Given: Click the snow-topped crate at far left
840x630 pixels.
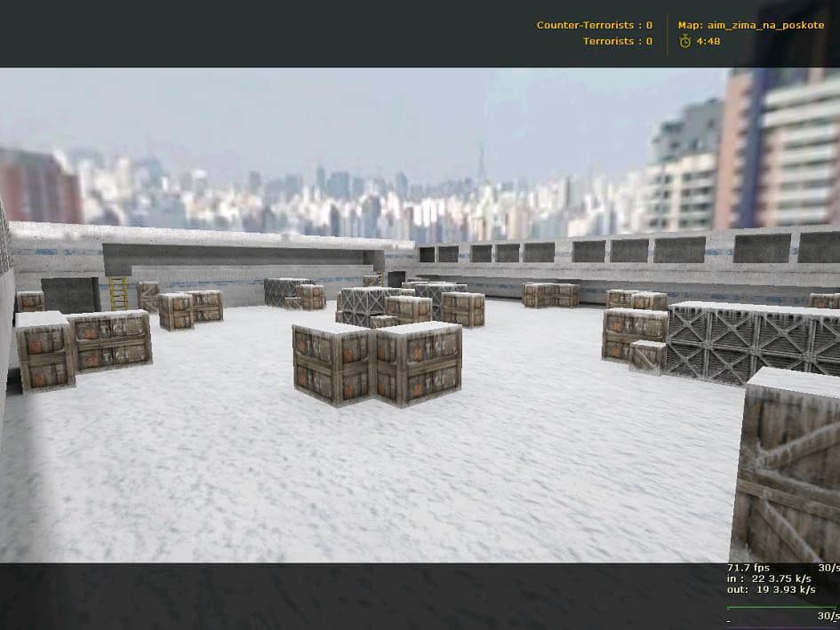Looking at the screenshot, I should point(45,351).
